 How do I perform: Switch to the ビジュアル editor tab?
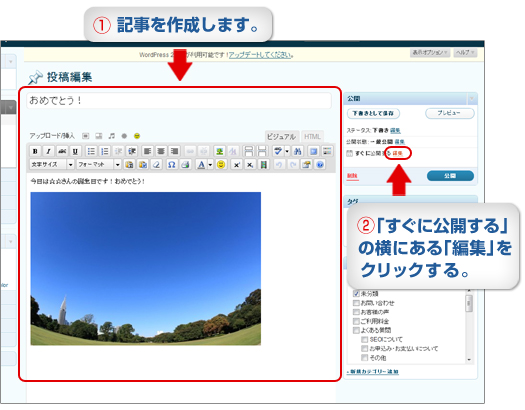click(x=281, y=137)
